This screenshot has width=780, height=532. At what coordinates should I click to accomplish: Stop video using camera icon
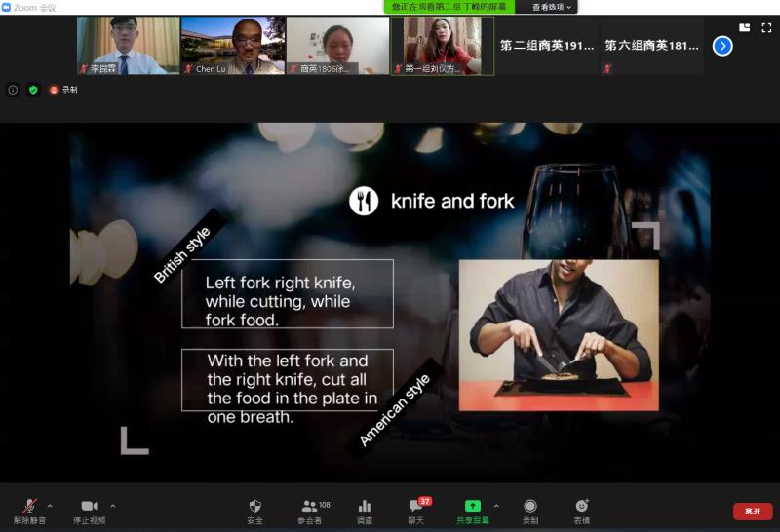coord(90,512)
